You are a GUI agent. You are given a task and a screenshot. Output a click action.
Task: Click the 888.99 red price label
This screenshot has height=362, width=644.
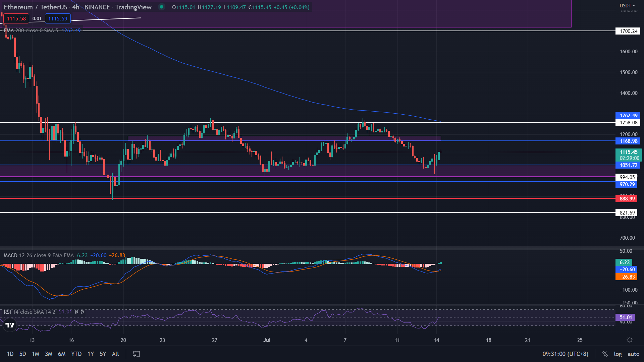tap(627, 199)
